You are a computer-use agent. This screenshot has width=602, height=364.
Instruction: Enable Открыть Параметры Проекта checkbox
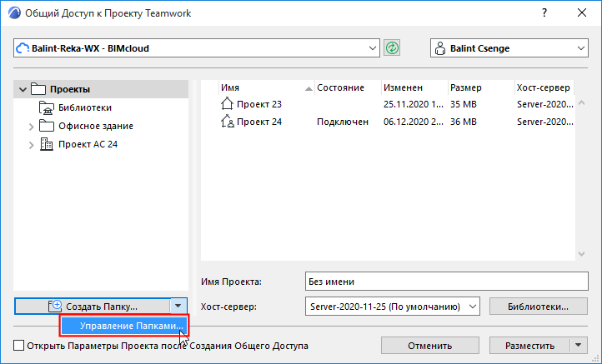click(18, 346)
